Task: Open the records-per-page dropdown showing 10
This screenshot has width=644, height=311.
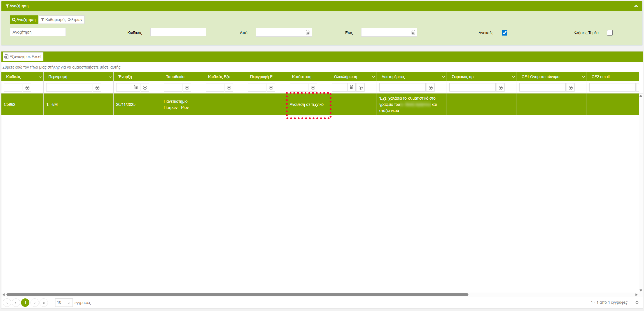Action: [x=64, y=303]
